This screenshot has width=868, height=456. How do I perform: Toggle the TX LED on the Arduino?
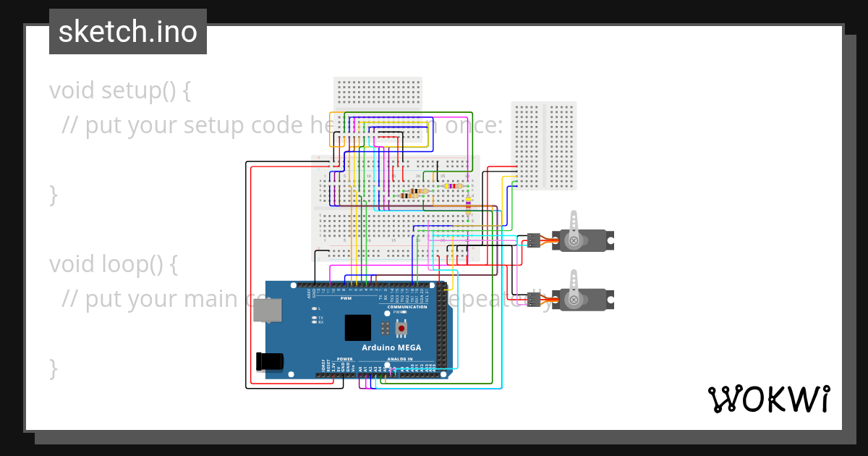(x=315, y=317)
